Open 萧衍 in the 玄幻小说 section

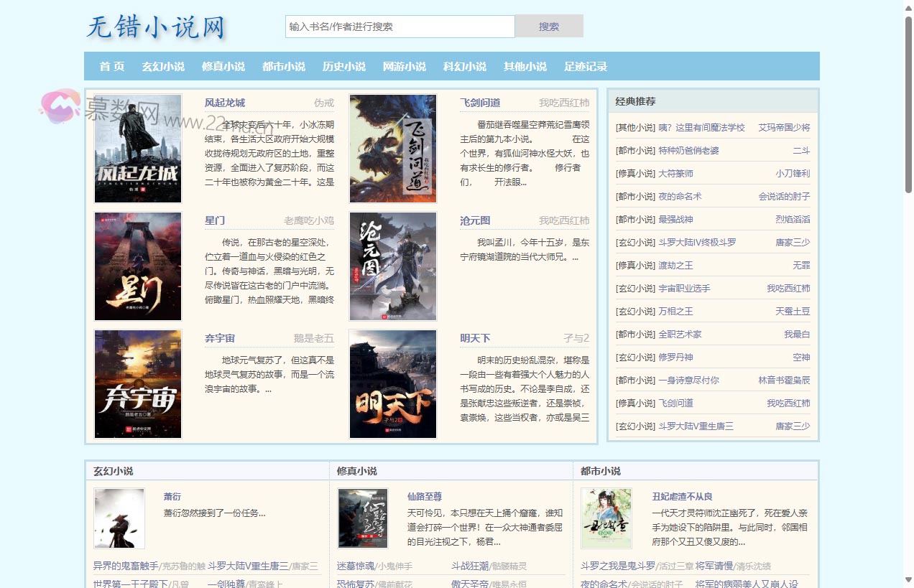point(172,496)
